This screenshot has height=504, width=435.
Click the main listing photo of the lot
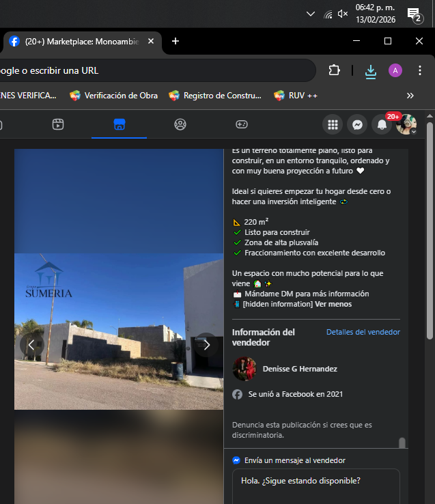click(x=119, y=331)
